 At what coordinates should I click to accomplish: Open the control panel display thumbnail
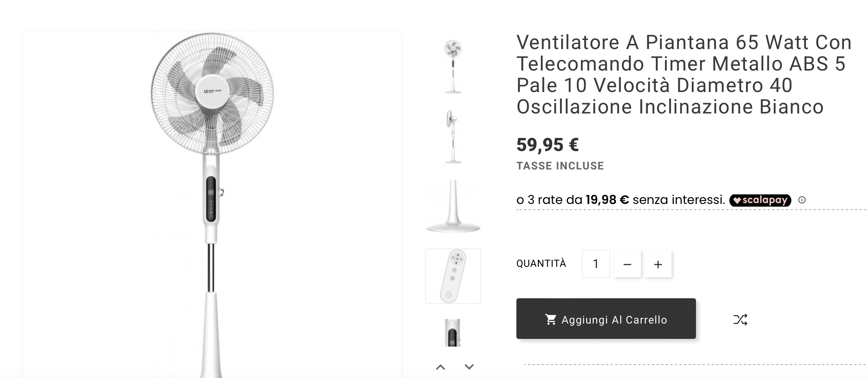[x=453, y=333]
